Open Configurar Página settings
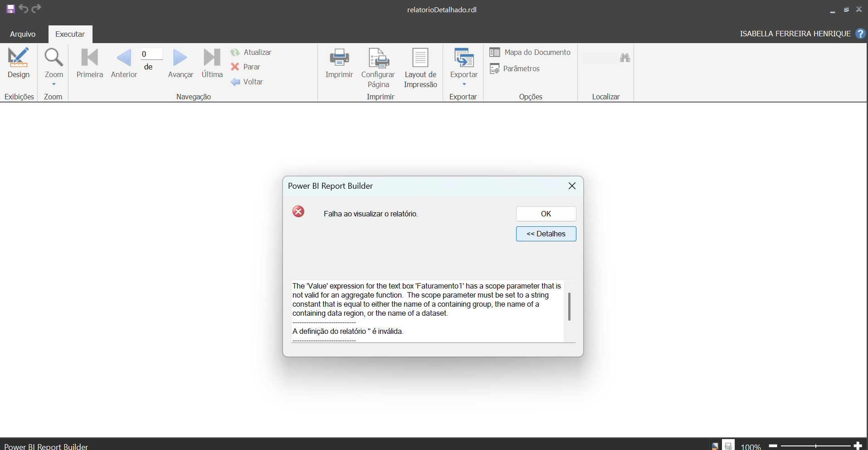 [x=378, y=68]
